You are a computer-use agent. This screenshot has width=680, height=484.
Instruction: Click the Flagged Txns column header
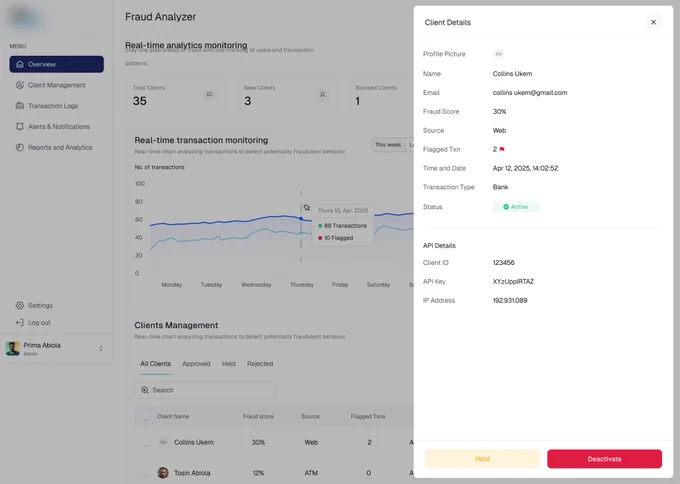pos(368,416)
